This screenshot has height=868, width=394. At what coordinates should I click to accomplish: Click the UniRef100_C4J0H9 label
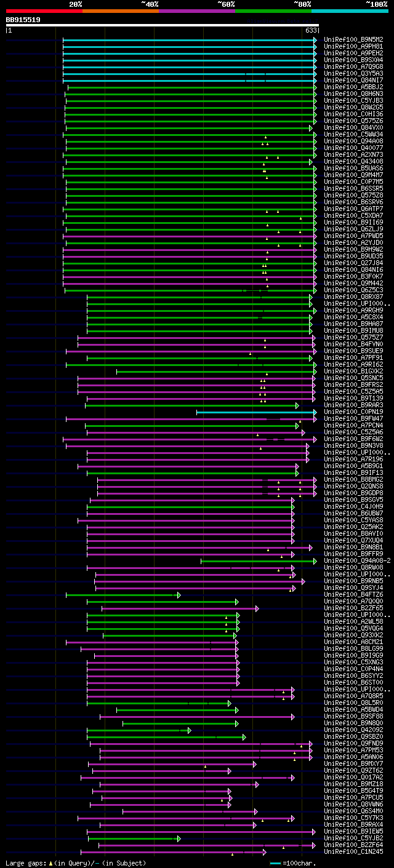(355, 507)
